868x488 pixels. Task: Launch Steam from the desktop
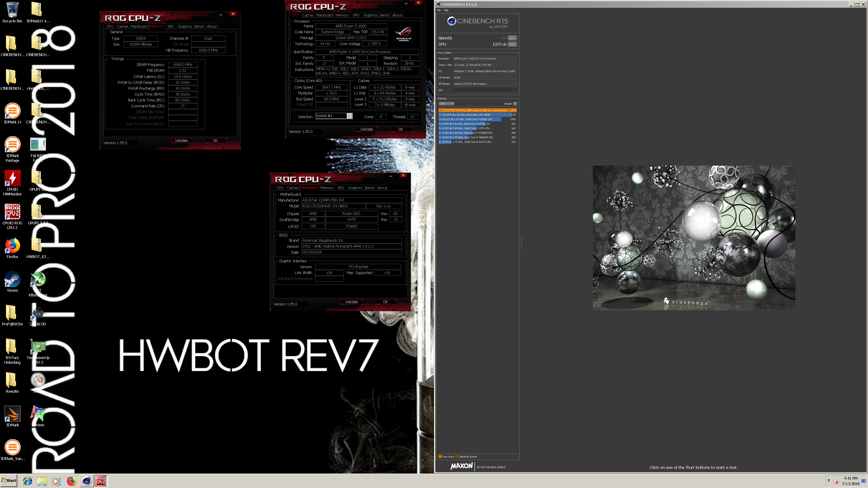pyautogui.click(x=12, y=282)
